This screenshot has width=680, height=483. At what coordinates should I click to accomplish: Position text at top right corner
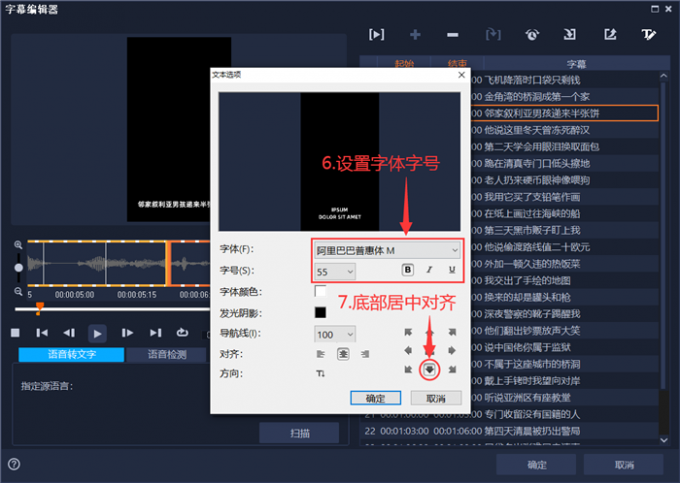point(452,332)
